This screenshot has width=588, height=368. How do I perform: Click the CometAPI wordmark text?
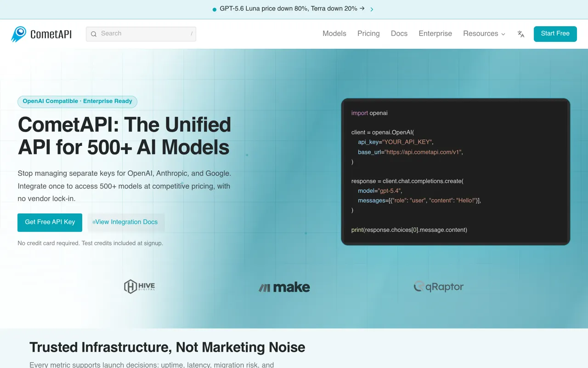51,34
